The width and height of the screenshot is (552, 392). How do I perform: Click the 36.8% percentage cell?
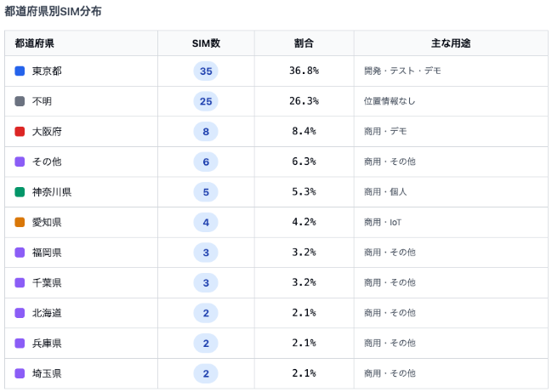(x=304, y=71)
